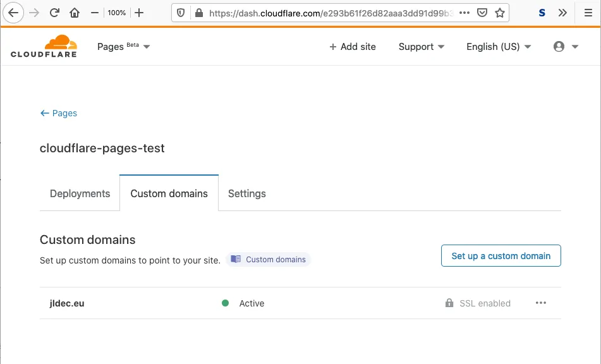The width and height of the screenshot is (601, 364).
Task: Open the Pages Beta dropdown
Action: [123, 45]
